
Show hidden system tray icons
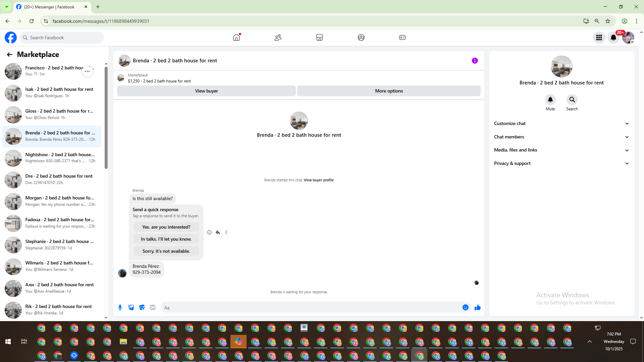(x=590, y=342)
